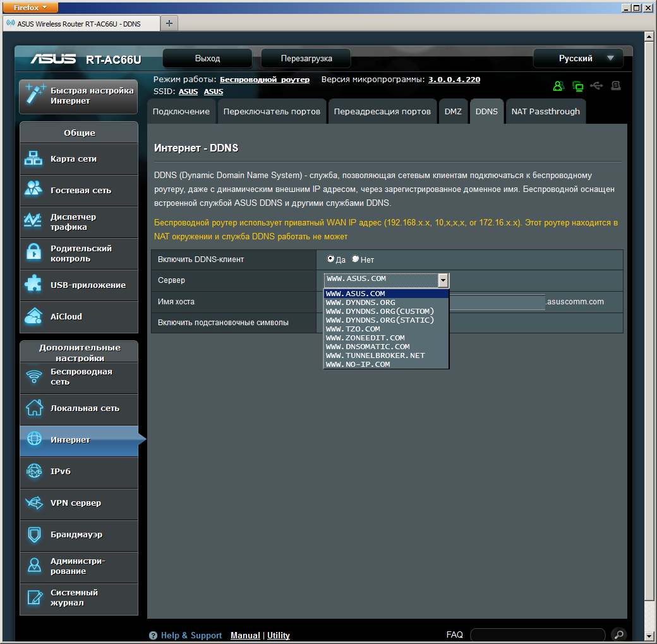This screenshot has width=657, height=644.
Task: Switch to the NAT Passthrough tab
Action: [x=545, y=112]
